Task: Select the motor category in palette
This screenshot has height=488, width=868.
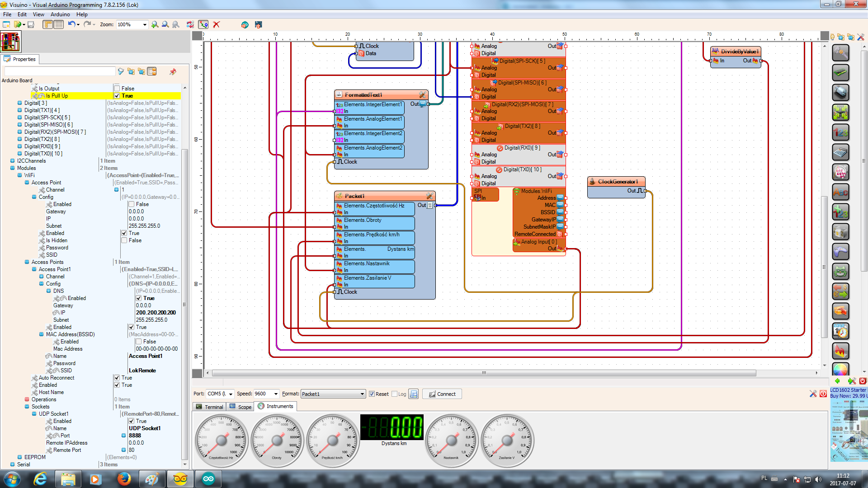Action: pos(840,93)
